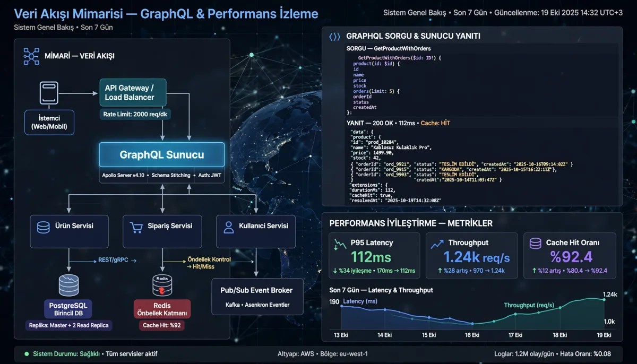This screenshot has width=637, height=364.
Task: Click the %34 iyileşme latency change line
Action: 374,271
